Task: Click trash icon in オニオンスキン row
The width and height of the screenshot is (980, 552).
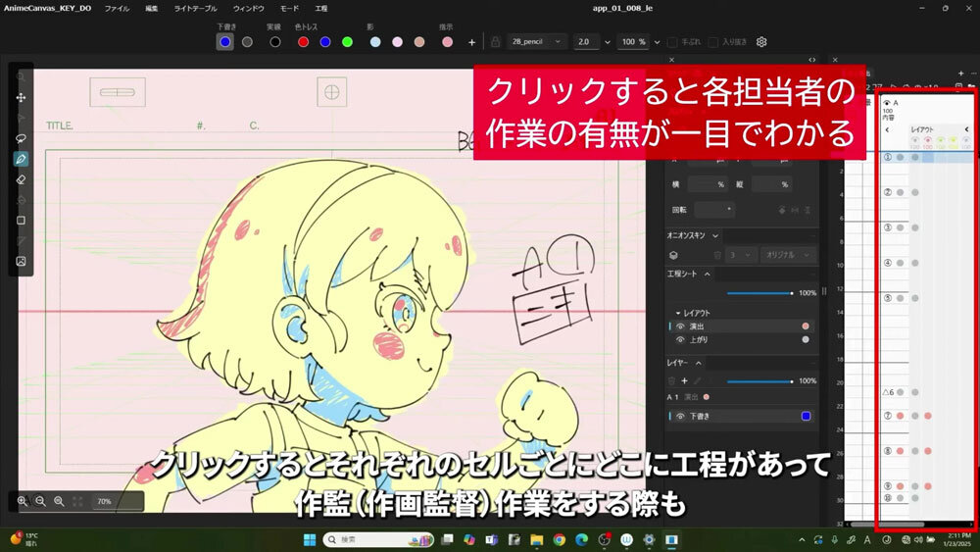Action: click(x=717, y=255)
